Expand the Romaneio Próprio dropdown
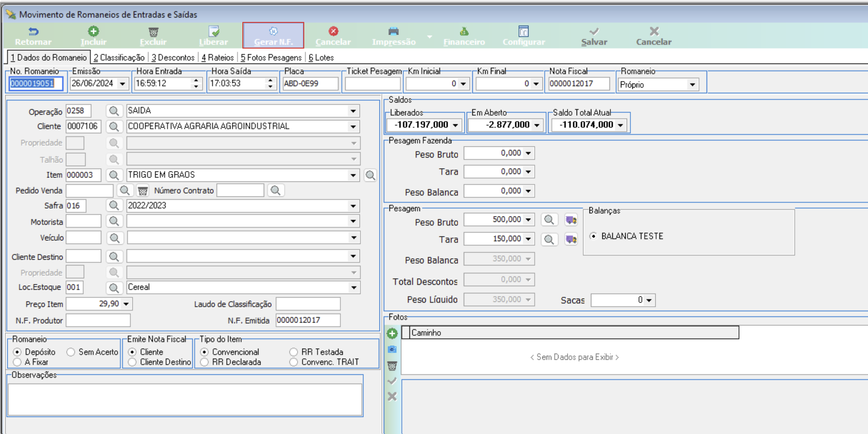Image resolution: width=868 pixels, height=434 pixels. coord(692,85)
